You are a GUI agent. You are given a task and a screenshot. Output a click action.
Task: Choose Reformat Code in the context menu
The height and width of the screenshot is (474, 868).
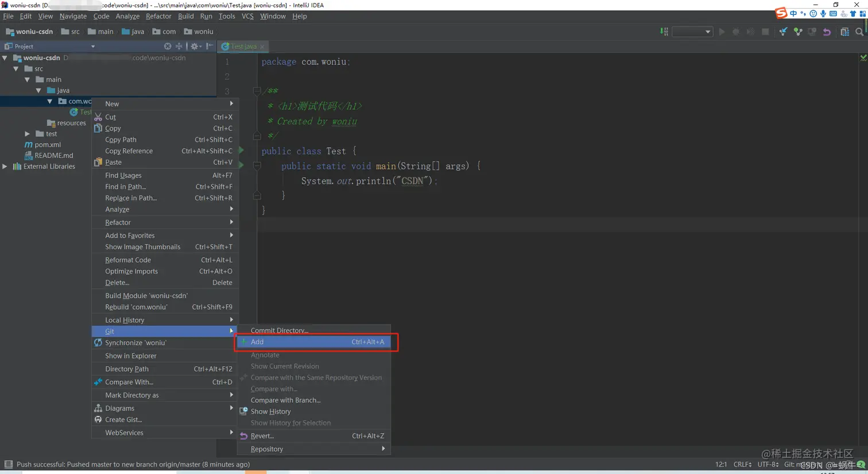click(x=165, y=260)
